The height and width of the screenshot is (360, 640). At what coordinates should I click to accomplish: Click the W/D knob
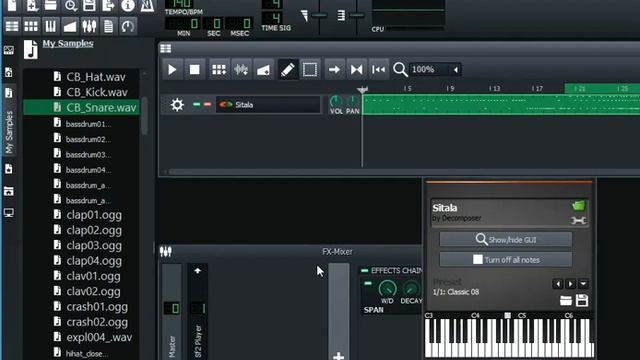click(x=387, y=289)
